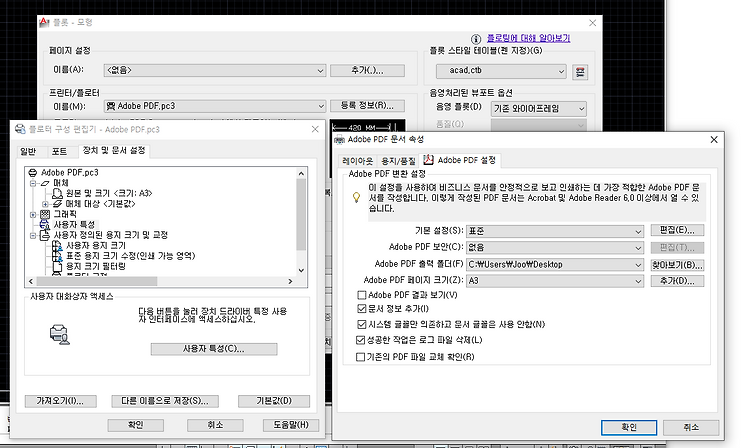The width and height of the screenshot is (750, 448).
Task: Switch to the 레이아웃 tab
Action: tap(357, 161)
